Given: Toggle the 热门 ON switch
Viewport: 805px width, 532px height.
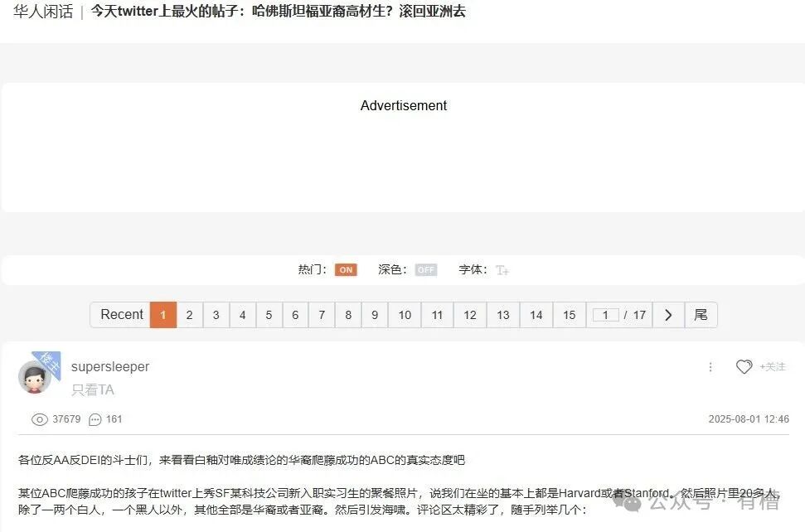Looking at the screenshot, I should 346,270.
